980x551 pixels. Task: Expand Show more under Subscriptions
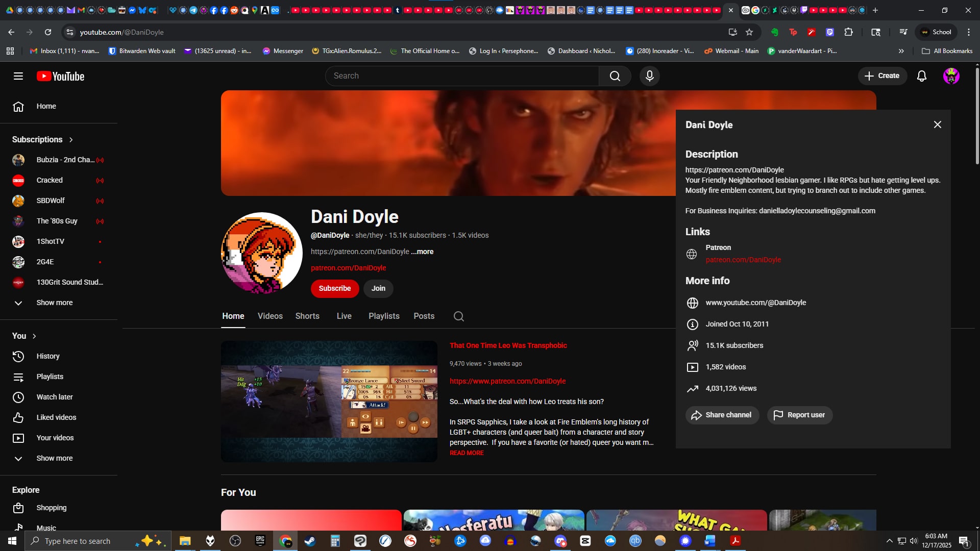pyautogui.click(x=54, y=303)
